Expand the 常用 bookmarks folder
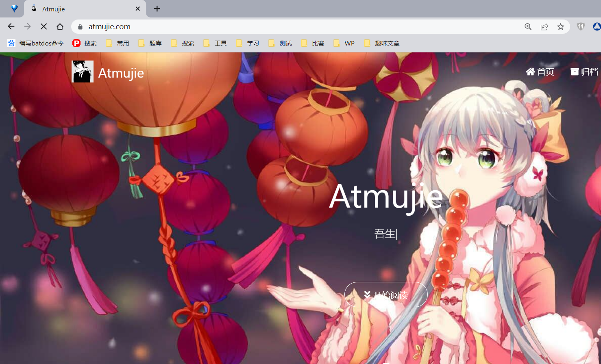 click(x=117, y=43)
